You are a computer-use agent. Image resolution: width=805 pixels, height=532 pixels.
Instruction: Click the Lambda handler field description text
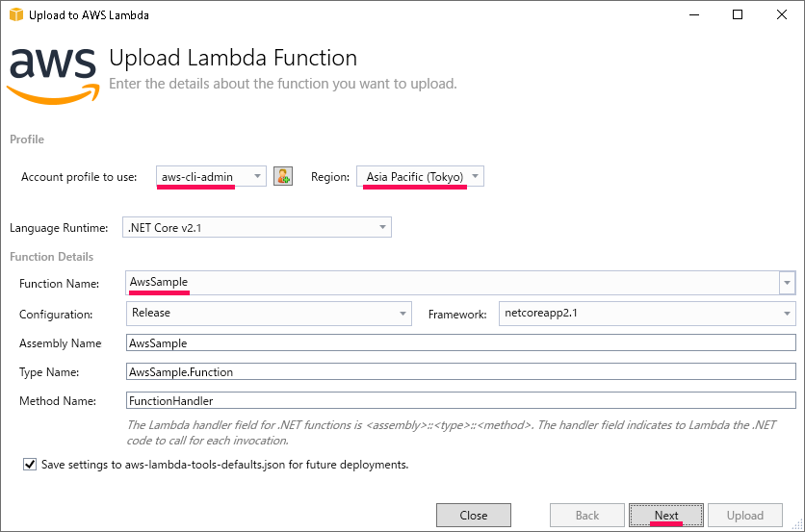tap(452, 433)
